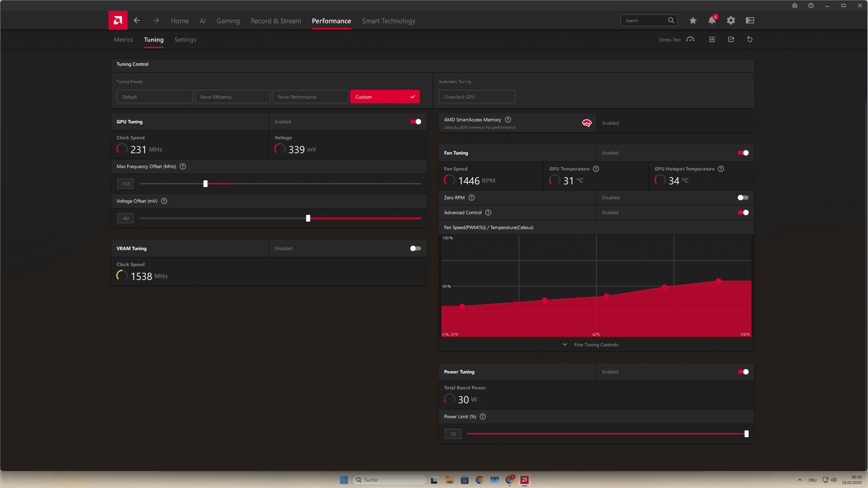Click the search magnifier icon
This screenshot has width=868, height=488.
[671, 20]
